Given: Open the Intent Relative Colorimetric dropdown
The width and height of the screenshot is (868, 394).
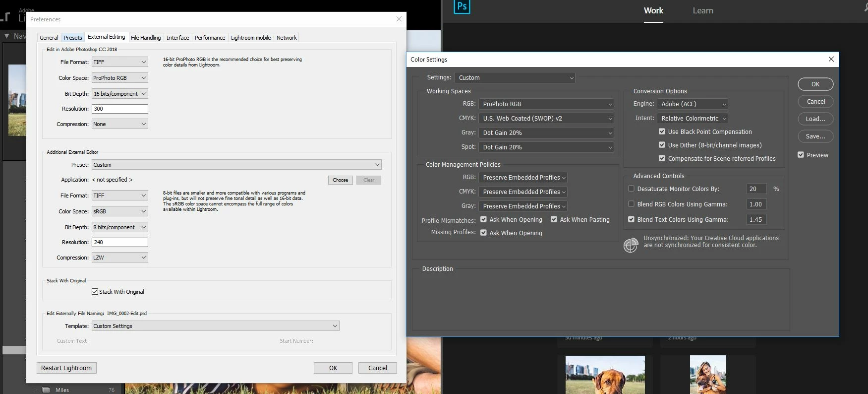Looking at the screenshot, I should click(693, 118).
